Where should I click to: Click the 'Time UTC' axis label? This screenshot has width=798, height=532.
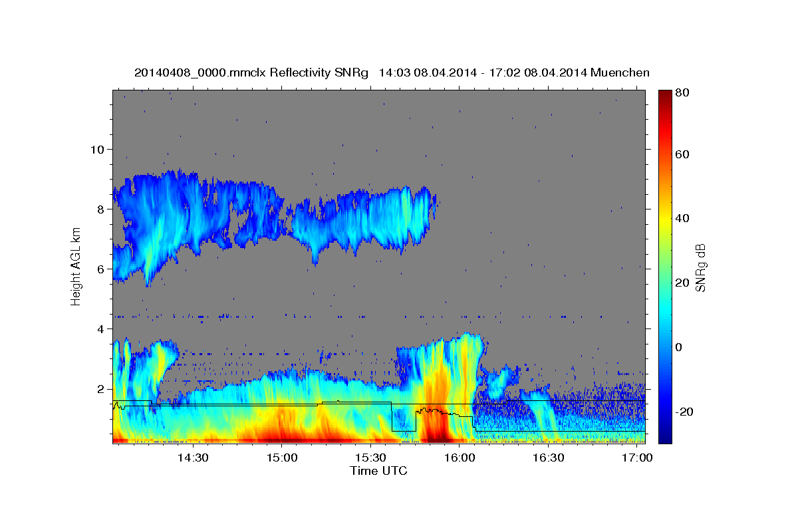point(378,471)
